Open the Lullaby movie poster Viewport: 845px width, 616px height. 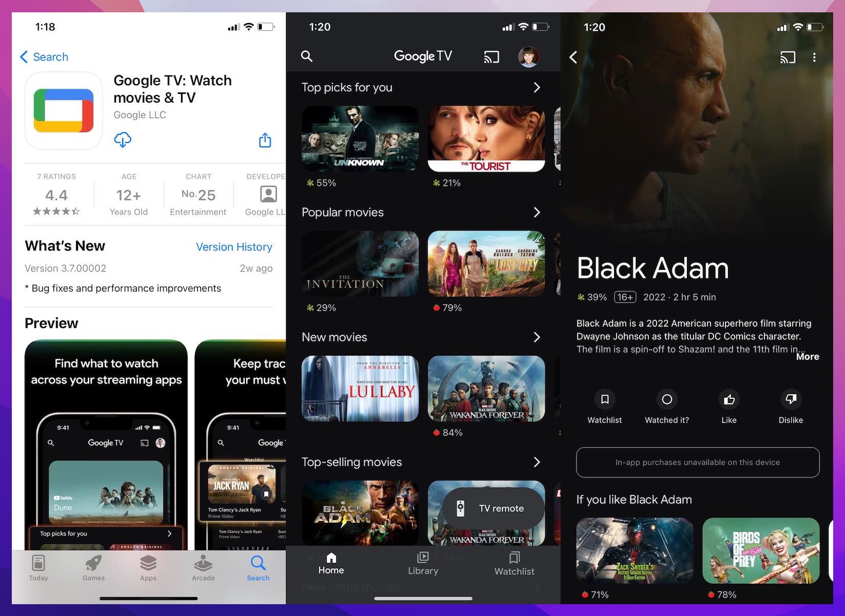(360, 389)
